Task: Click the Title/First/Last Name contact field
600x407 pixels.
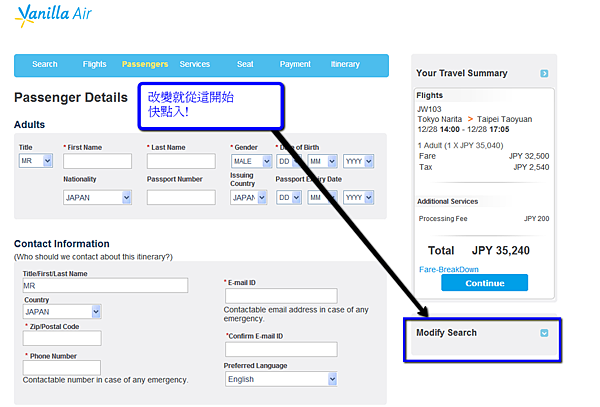Action: (105, 285)
